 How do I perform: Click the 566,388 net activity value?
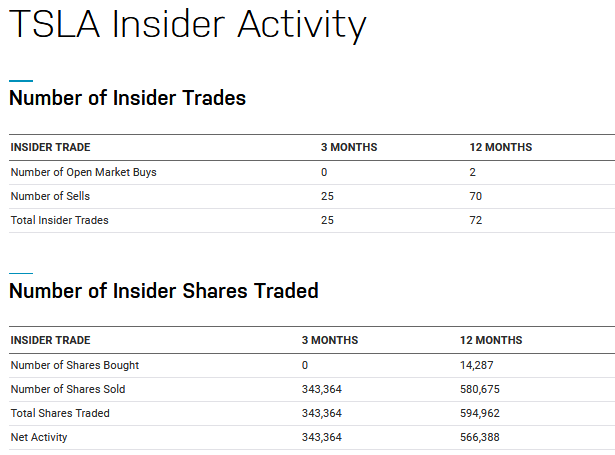(x=480, y=437)
